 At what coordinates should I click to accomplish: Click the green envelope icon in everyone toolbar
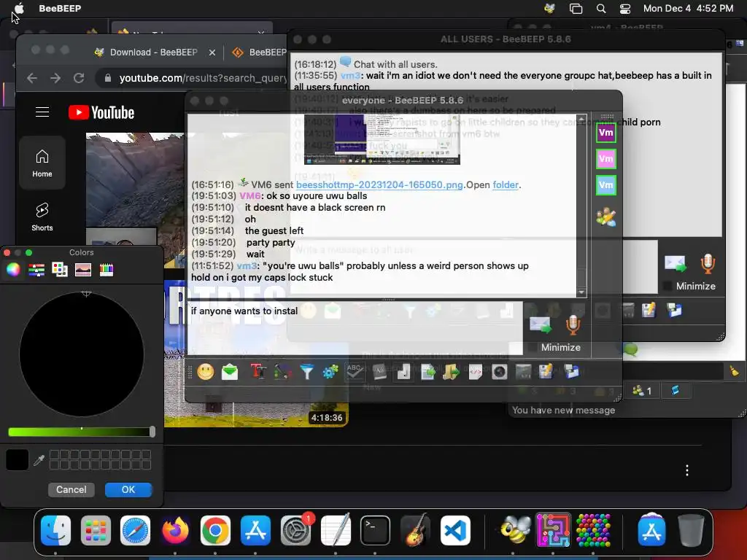230,371
